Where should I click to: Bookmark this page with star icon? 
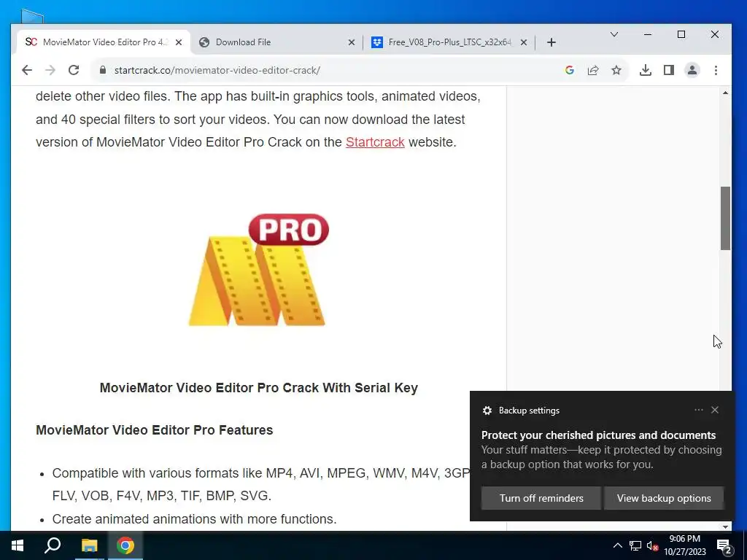click(x=616, y=71)
